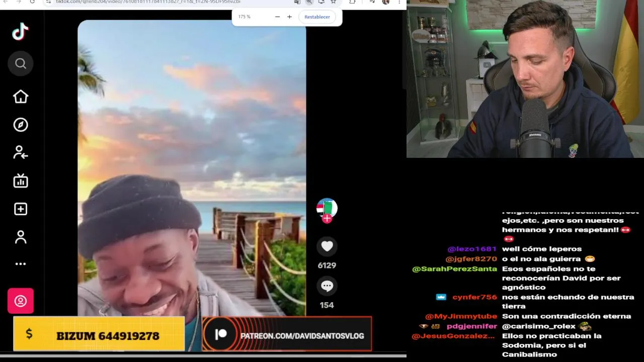The image size is (644, 362).
Task: Increase browser zoom with the plus button
Action: pos(289,17)
